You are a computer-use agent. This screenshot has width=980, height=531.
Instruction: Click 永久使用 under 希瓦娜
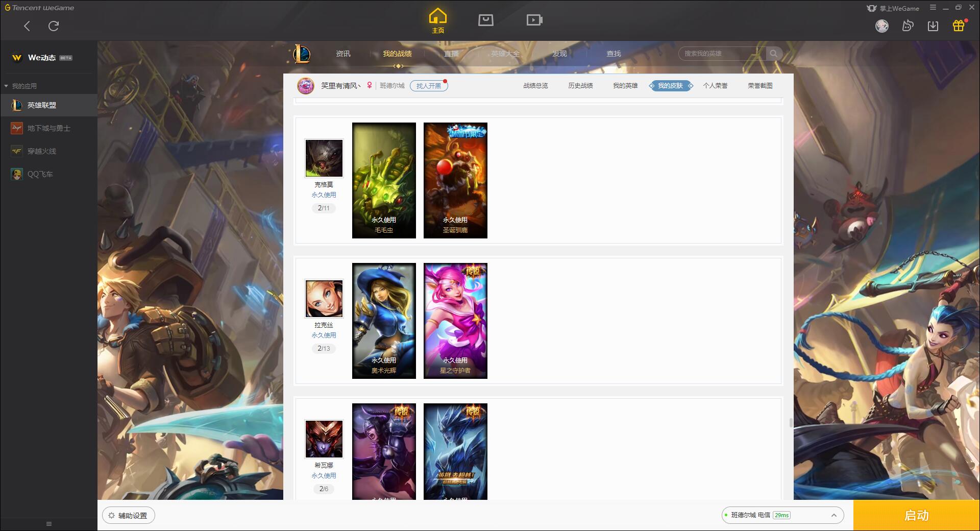coord(324,476)
